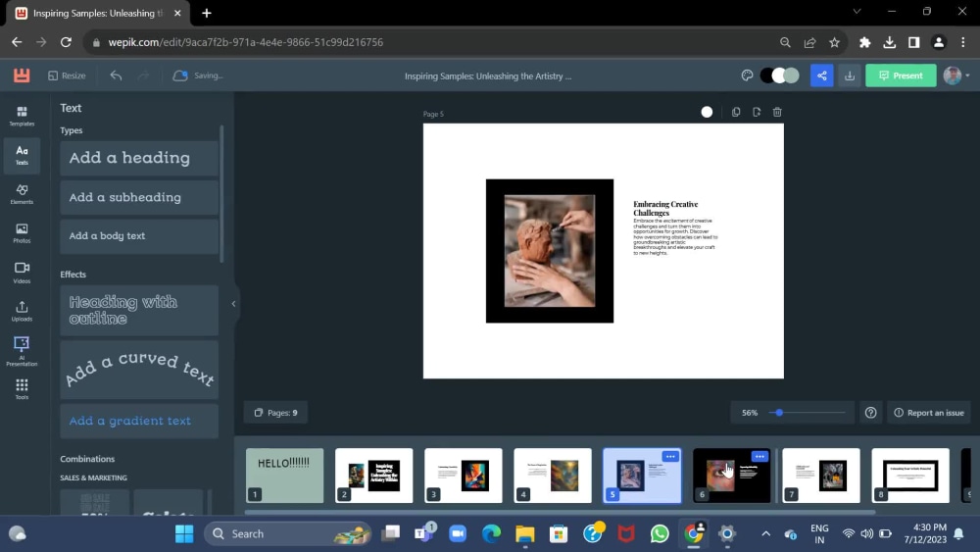Select page 4 thumbnail
This screenshot has height=552, width=980.
(x=553, y=476)
